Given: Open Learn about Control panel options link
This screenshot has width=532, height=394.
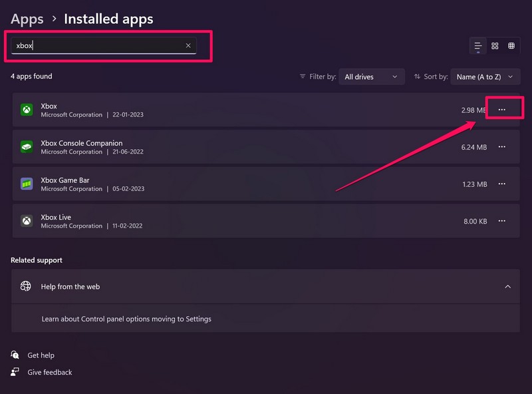Looking at the screenshot, I should (126, 319).
